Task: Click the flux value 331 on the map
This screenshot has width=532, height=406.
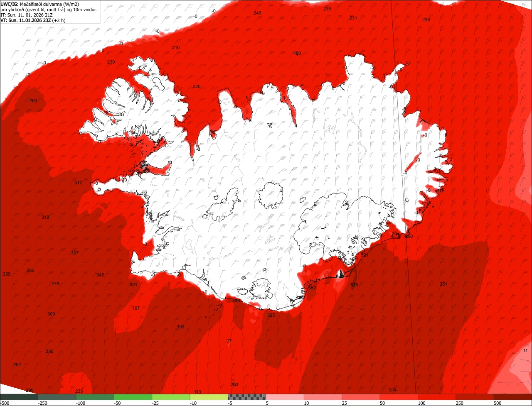Action: [133, 284]
